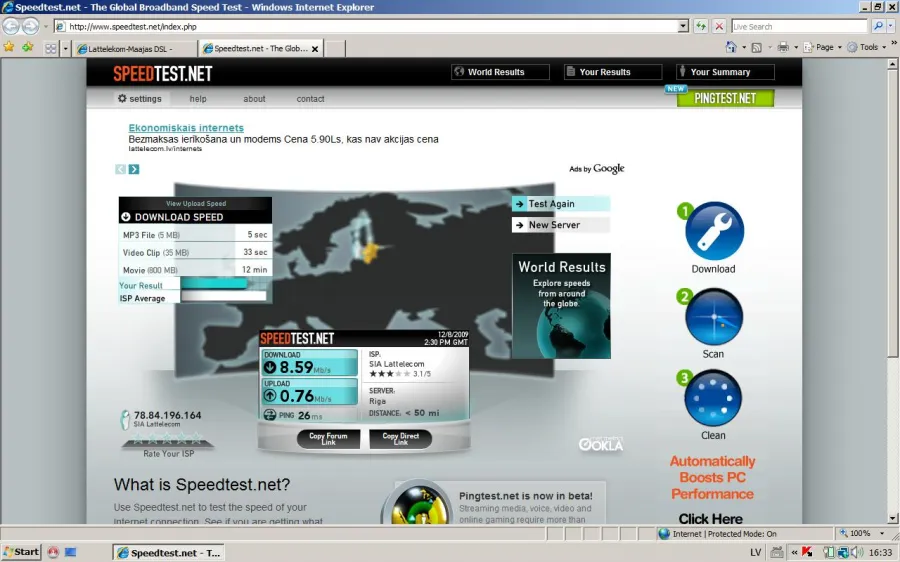Click the Your Result speed bar
The height and width of the screenshot is (562, 900).
click(214, 284)
